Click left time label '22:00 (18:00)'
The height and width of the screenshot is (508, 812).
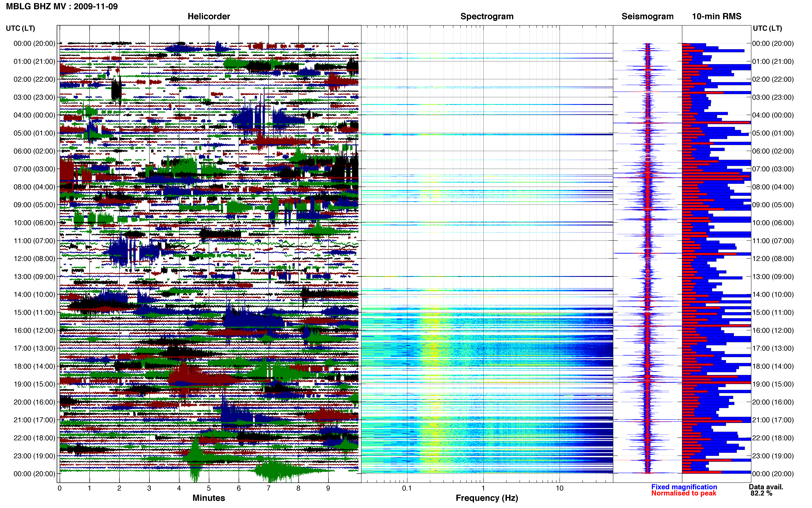(x=34, y=438)
